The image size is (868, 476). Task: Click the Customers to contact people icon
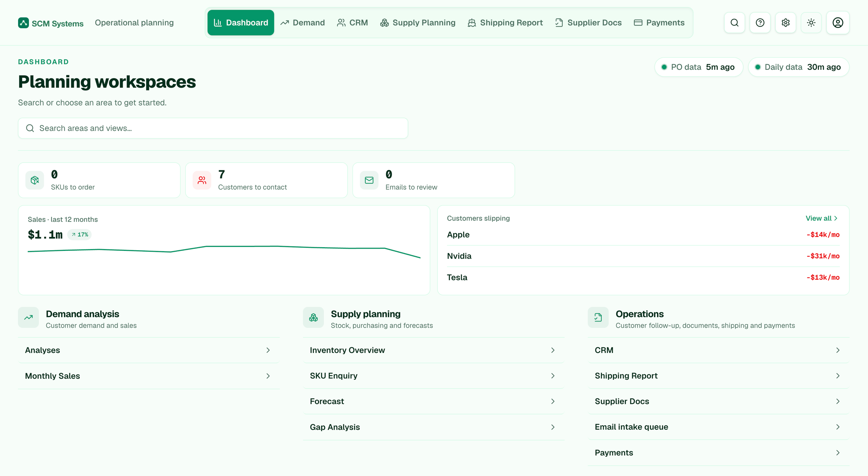coord(202,180)
